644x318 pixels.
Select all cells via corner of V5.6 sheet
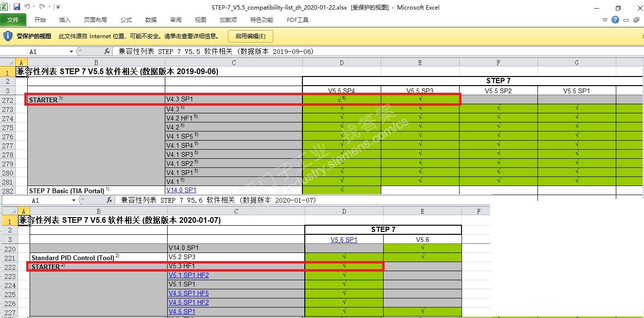9,211
